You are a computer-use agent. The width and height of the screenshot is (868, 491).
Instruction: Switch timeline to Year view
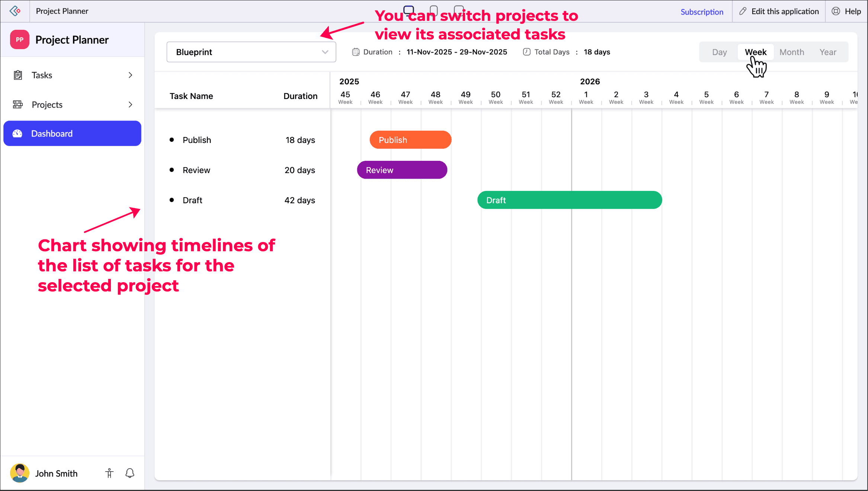[828, 52]
